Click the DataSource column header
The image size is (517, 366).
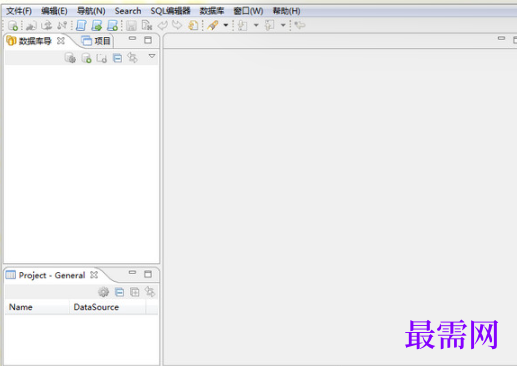pos(107,307)
